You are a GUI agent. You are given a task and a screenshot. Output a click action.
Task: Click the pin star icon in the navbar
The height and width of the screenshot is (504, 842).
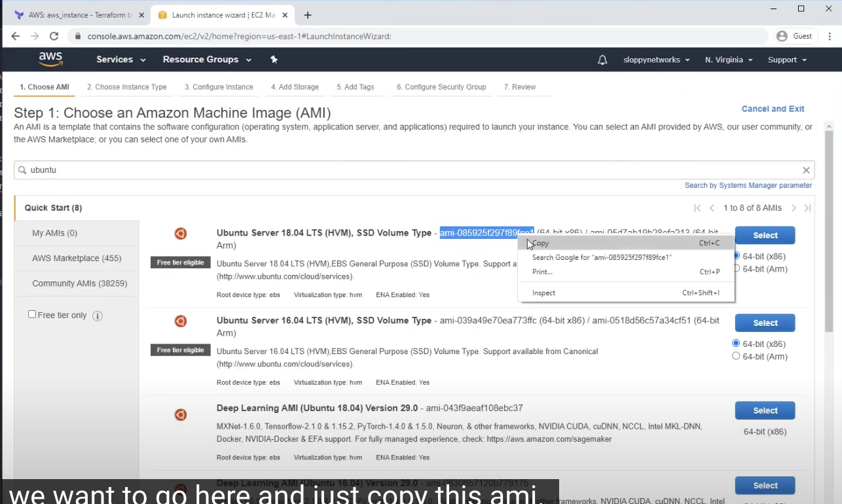[x=274, y=60]
